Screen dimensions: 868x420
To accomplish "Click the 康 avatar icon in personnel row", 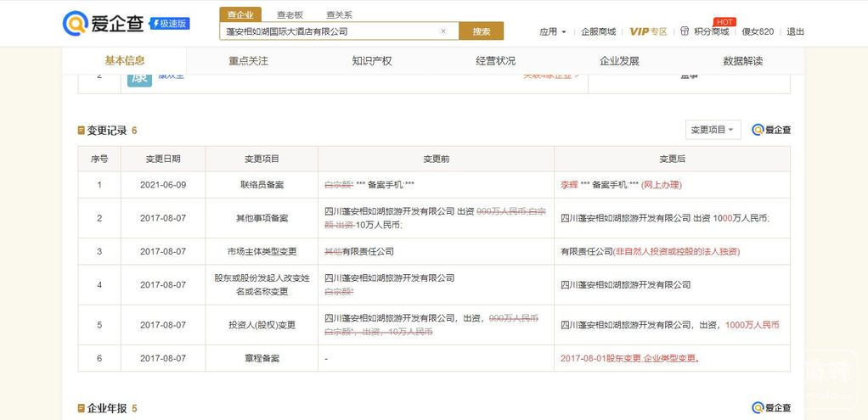I will (139, 77).
